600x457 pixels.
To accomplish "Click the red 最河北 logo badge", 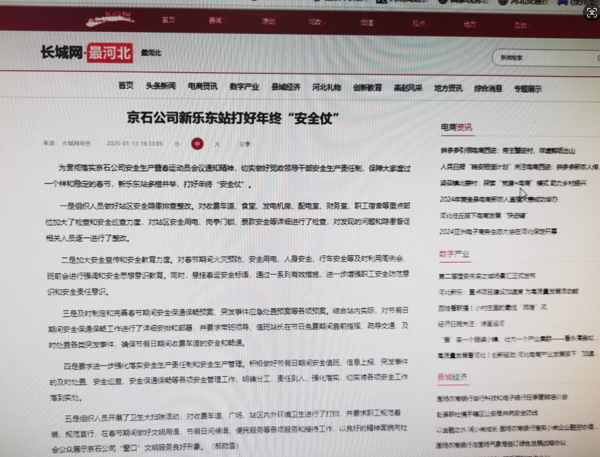I will click(110, 53).
